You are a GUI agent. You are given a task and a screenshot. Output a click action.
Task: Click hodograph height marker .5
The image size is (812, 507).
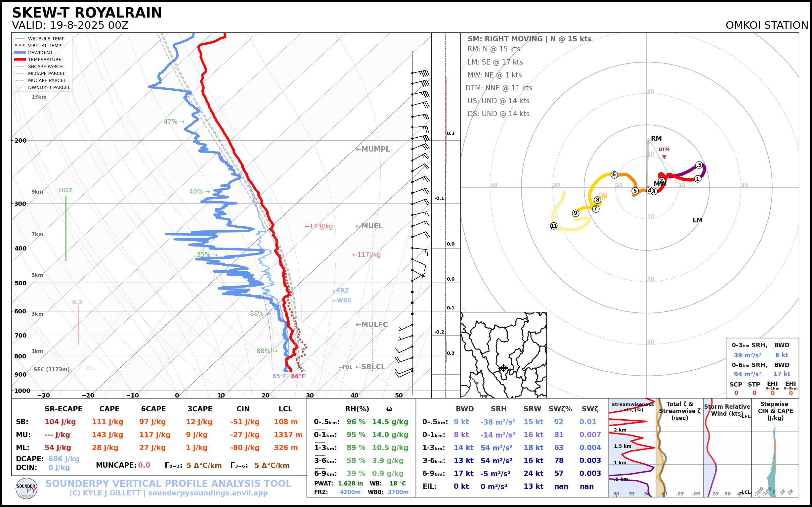pyautogui.click(x=699, y=165)
